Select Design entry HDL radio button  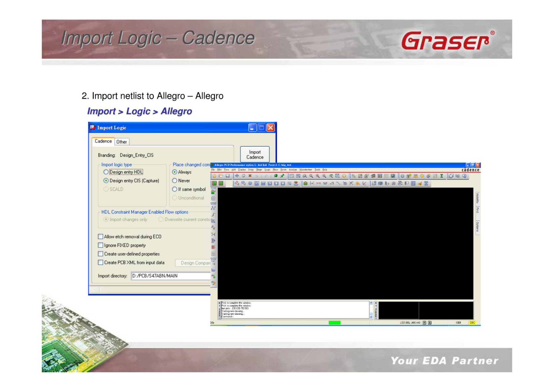[106, 172]
